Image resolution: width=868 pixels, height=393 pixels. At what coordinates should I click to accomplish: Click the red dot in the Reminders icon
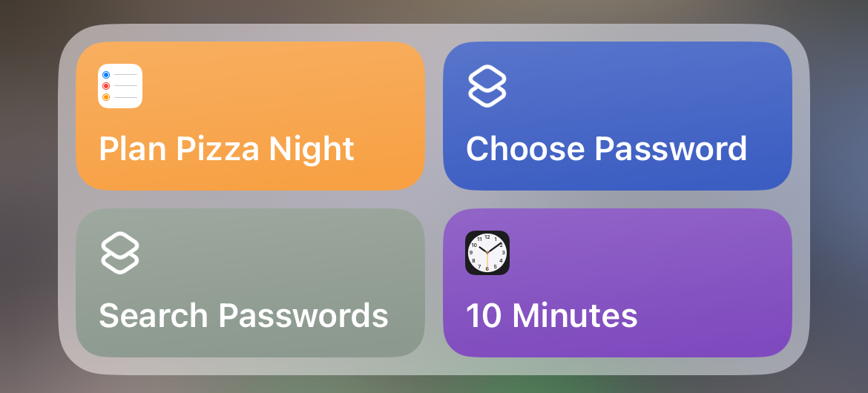point(106,86)
